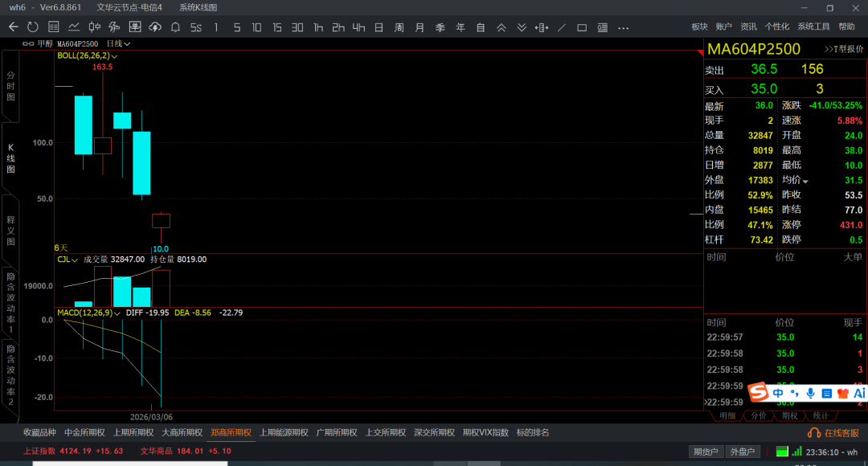This screenshot has height=466, width=868.
Task: Open the text annotation panel icon
Action: click(603, 27)
